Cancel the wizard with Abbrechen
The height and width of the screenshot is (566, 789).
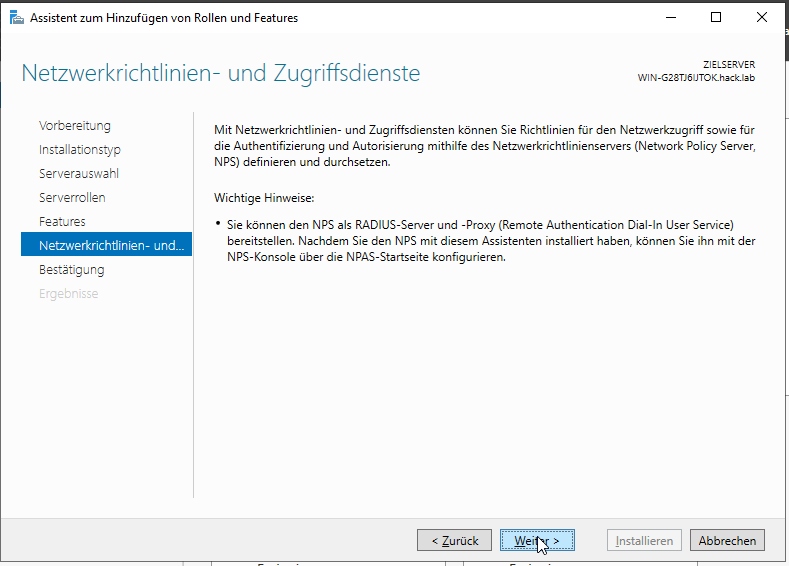coord(727,540)
